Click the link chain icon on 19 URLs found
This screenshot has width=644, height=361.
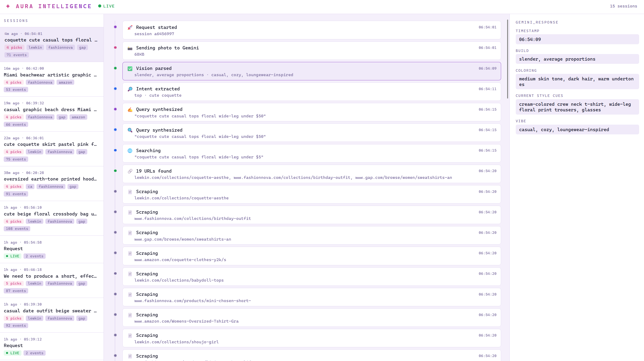point(130,171)
